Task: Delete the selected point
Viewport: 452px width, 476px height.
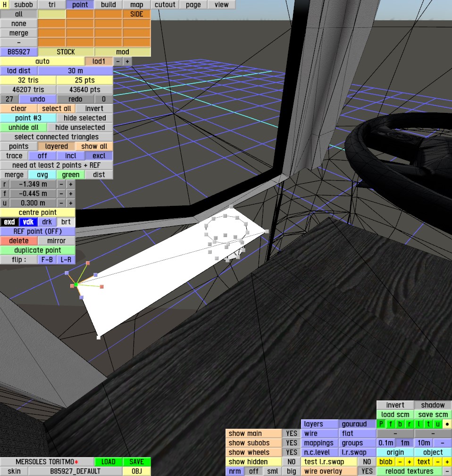Action: (x=19, y=240)
